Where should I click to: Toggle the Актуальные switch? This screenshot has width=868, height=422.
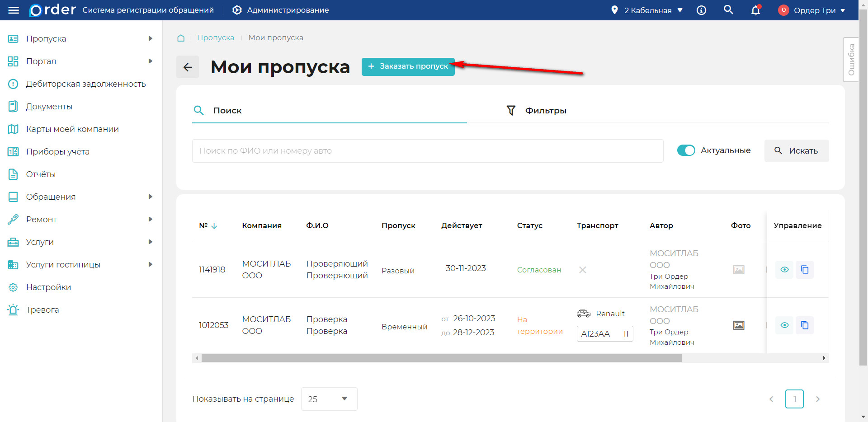tap(686, 150)
